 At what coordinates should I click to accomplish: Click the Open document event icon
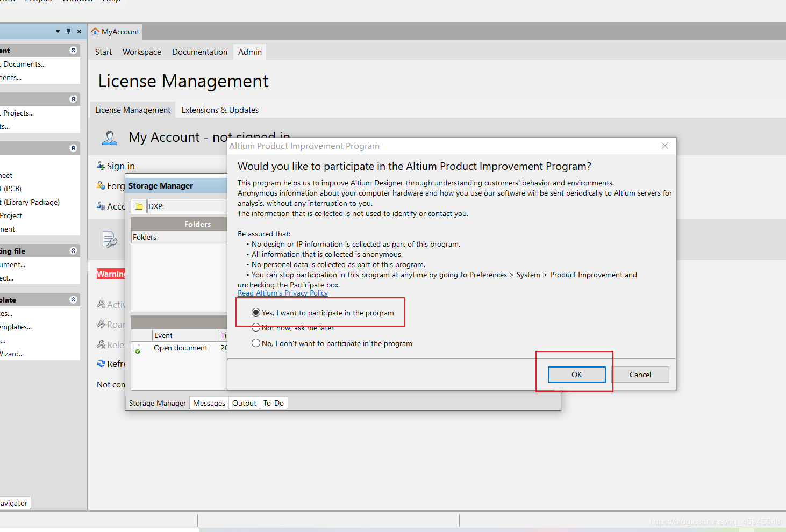coord(137,349)
